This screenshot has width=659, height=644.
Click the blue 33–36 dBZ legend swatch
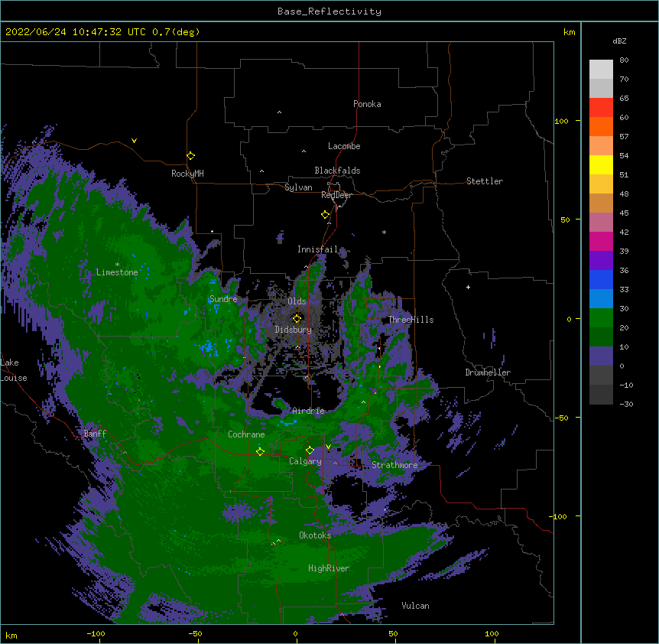point(601,279)
